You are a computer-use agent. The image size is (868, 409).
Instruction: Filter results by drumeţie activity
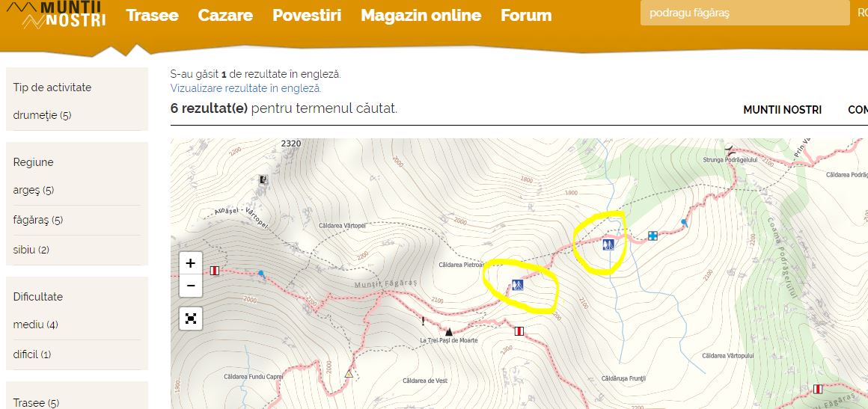42,115
